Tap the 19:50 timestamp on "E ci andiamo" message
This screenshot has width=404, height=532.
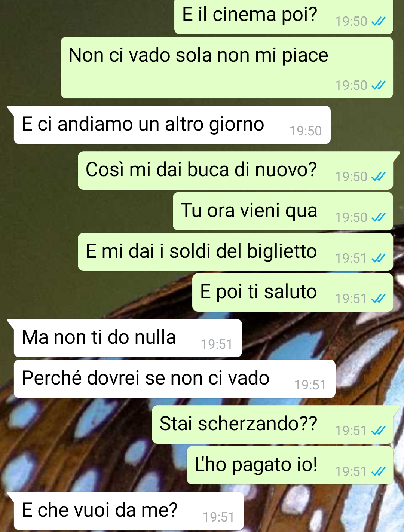coord(306,131)
